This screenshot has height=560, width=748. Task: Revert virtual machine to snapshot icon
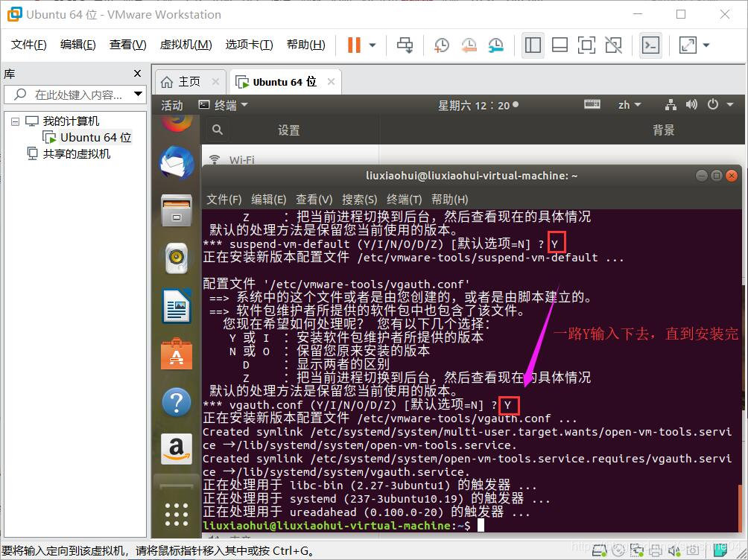pyautogui.click(x=469, y=45)
